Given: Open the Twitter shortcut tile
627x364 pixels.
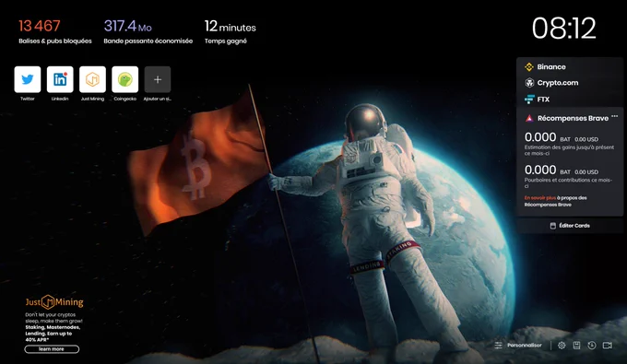Looking at the screenshot, I should point(28,79).
